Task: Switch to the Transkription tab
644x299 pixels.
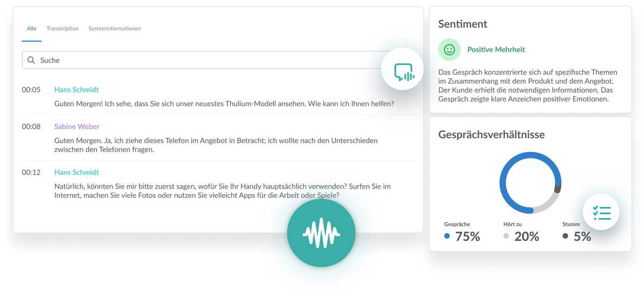Action: pyautogui.click(x=62, y=28)
